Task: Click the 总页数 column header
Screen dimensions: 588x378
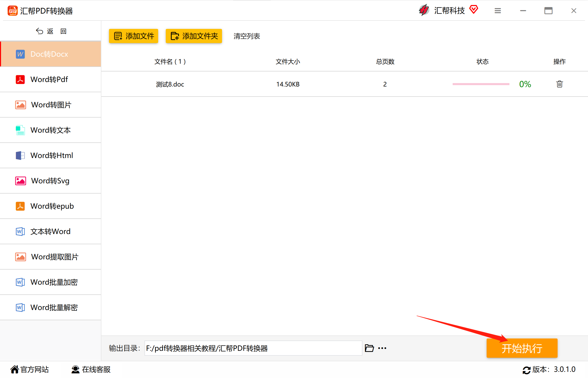Action: pyautogui.click(x=385, y=62)
